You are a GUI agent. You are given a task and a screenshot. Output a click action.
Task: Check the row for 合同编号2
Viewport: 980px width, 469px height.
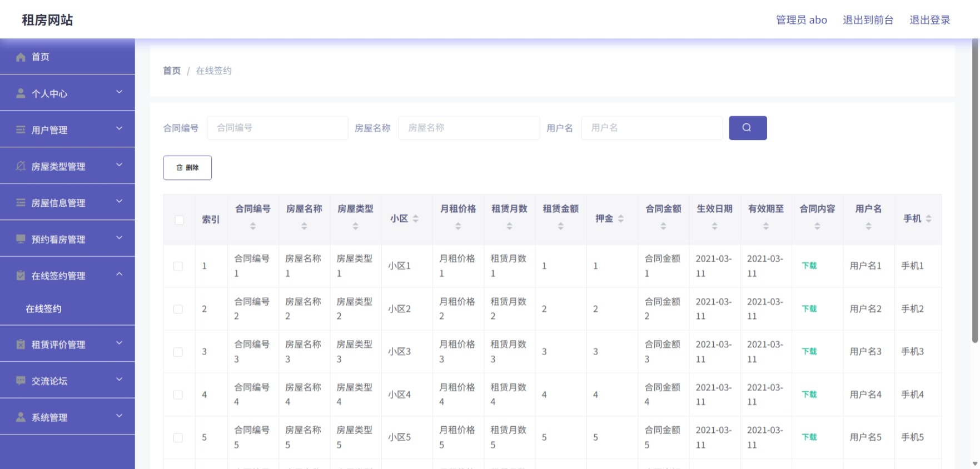(x=178, y=309)
